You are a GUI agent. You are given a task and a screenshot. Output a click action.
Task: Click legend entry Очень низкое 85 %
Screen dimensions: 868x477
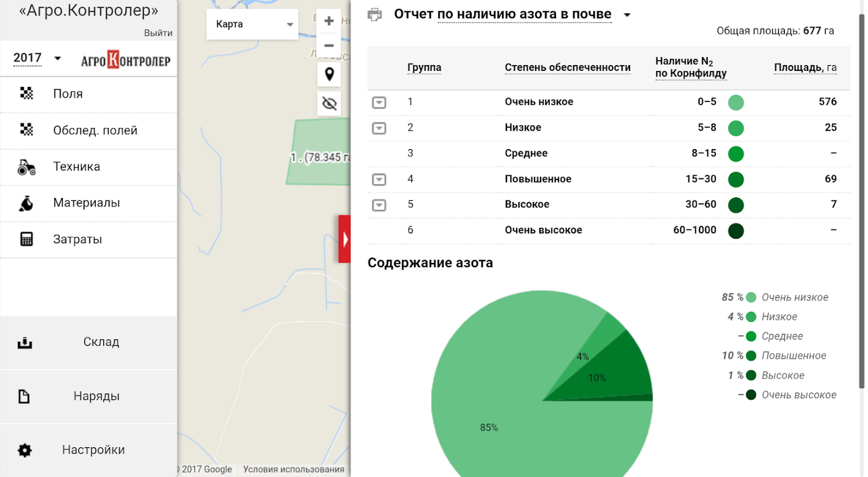[775, 298]
